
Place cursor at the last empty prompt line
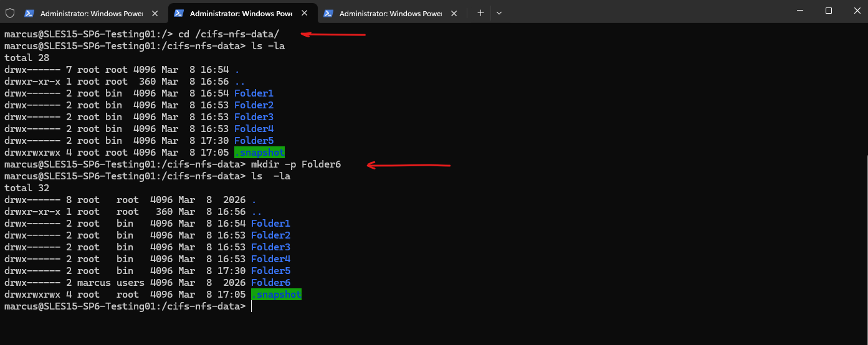click(x=252, y=306)
